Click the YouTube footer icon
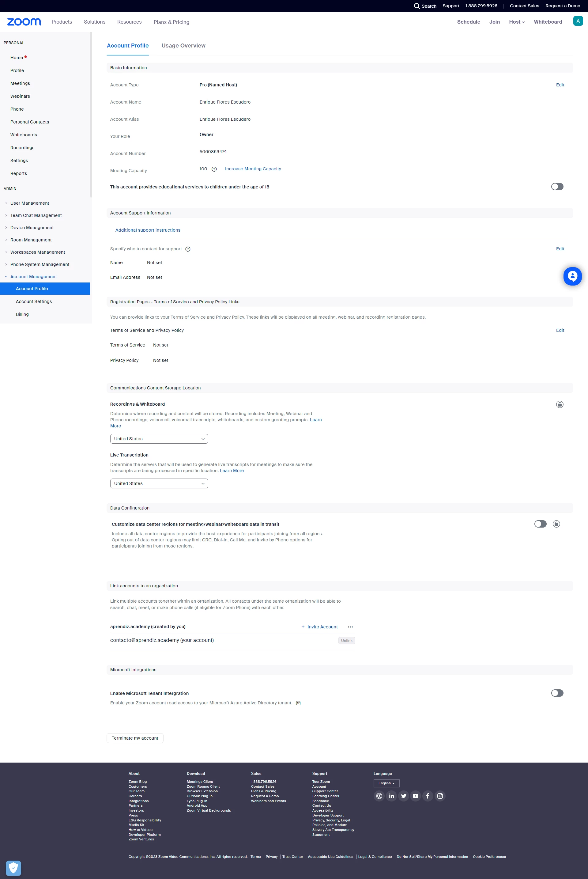The width and height of the screenshot is (588, 879). point(415,796)
